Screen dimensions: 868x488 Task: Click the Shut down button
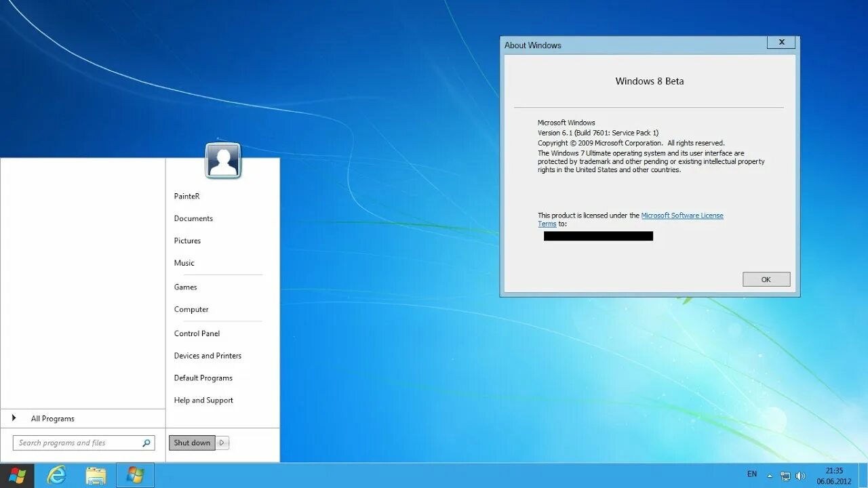pyautogui.click(x=192, y=443)
